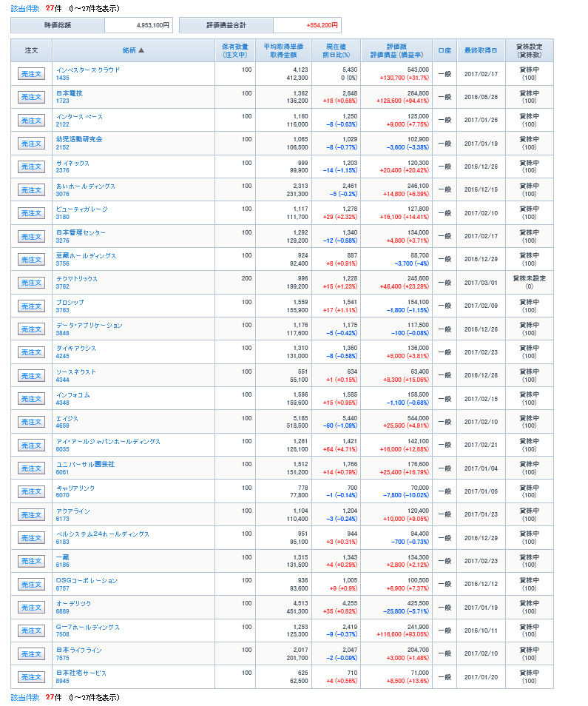Screen dimensions: 588x706
Task: Click loss value -25,800 (-5.71%)
Action: click(x=406, y=611)
